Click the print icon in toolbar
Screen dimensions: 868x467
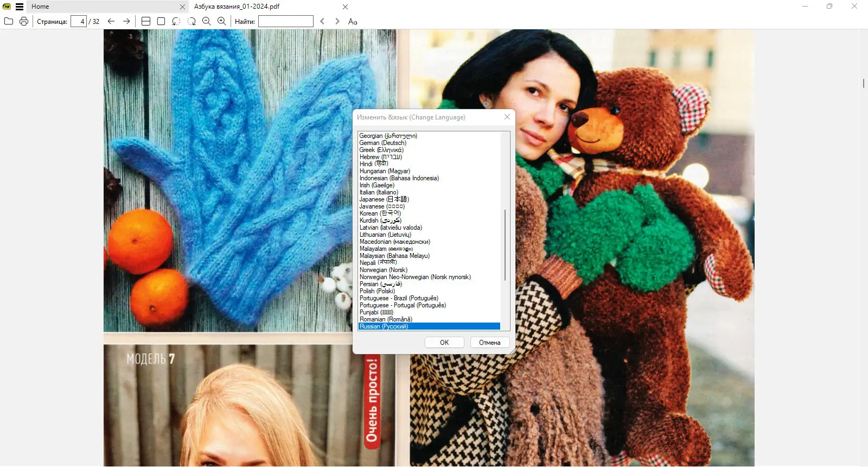24,21
